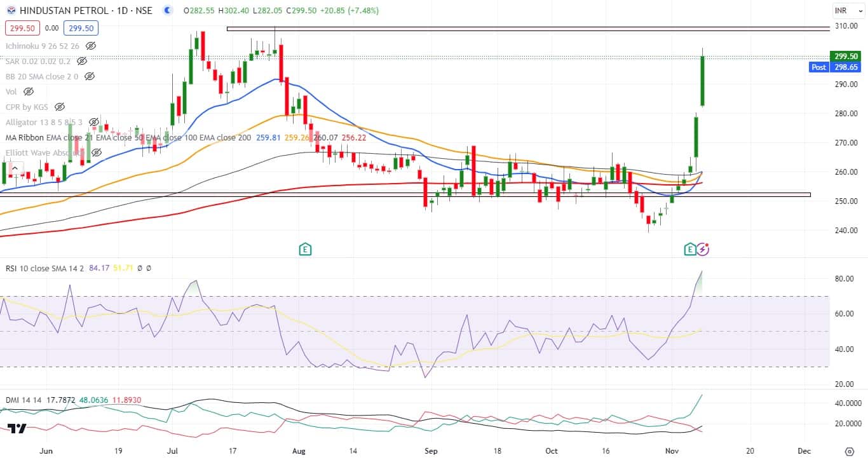Unhide the Bollinger Bands BB 20 indicator
The width and height of the screenshot is (868, 460).
[x=90, y=76]
